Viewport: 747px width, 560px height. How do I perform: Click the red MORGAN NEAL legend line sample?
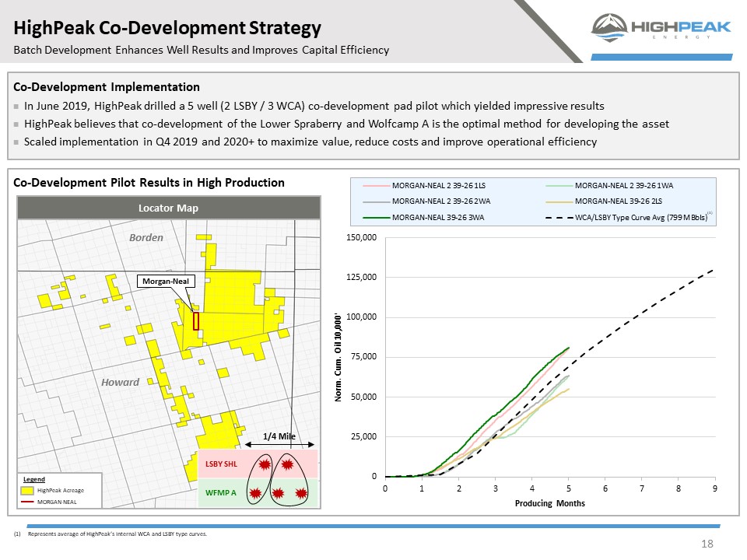click(x=28, y=502)
